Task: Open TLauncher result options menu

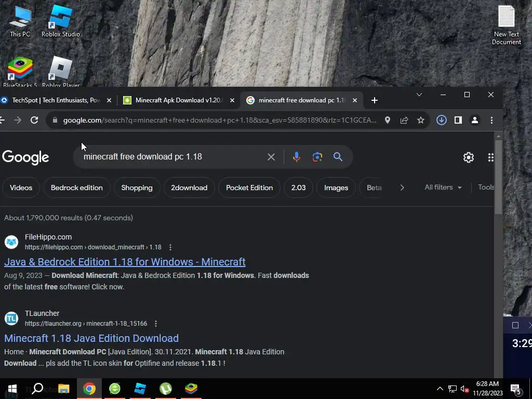Action: (156, 324)
